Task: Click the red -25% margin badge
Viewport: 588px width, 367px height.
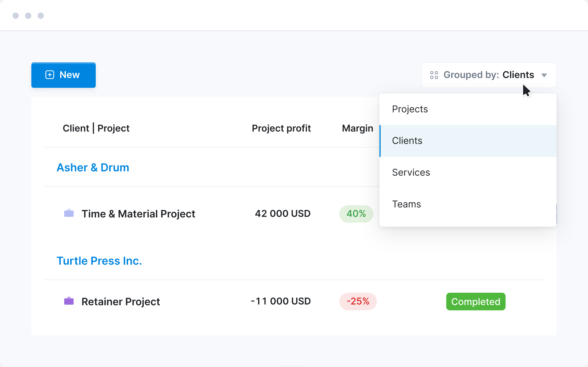Action: point(358,301)
